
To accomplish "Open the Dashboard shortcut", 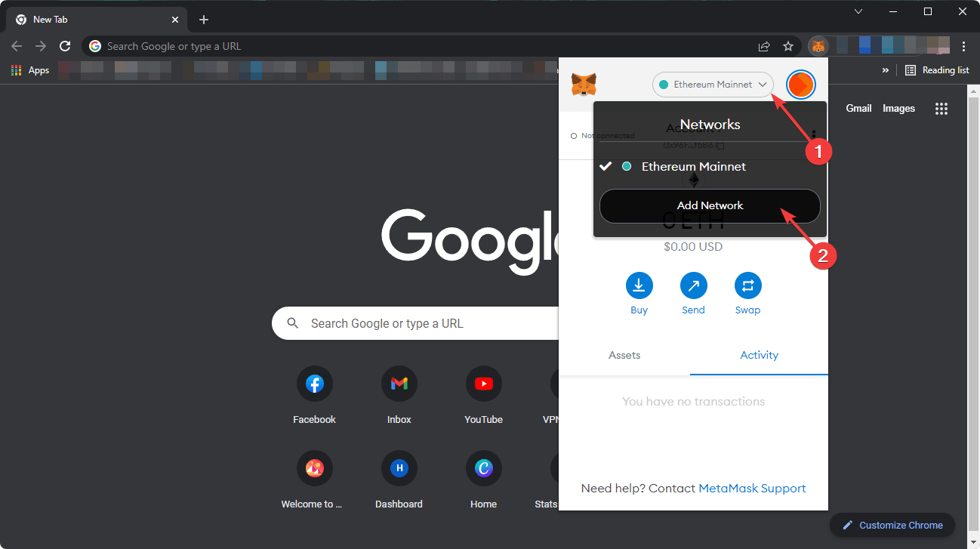I will [399, 481].
